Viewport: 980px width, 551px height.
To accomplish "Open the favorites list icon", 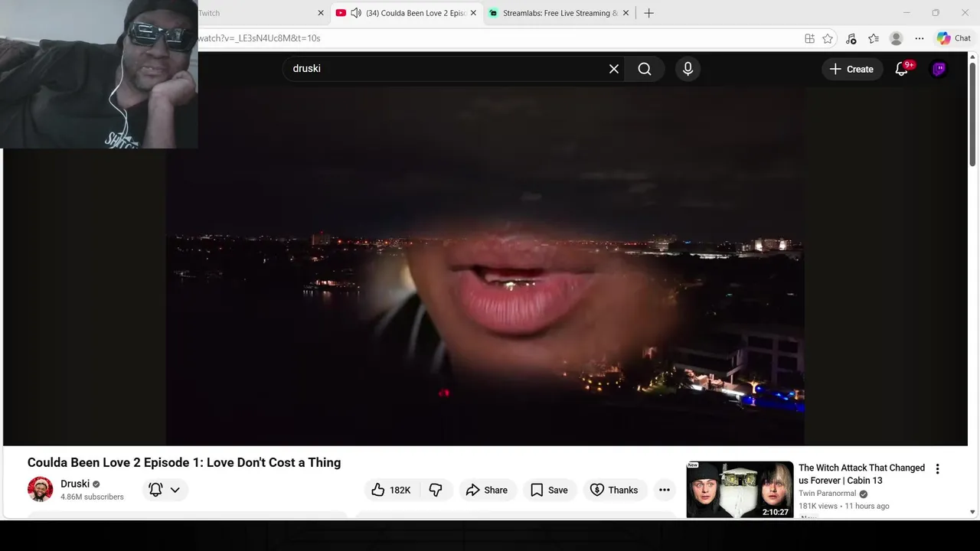I will pyautogui.click(x=874, y=38).
